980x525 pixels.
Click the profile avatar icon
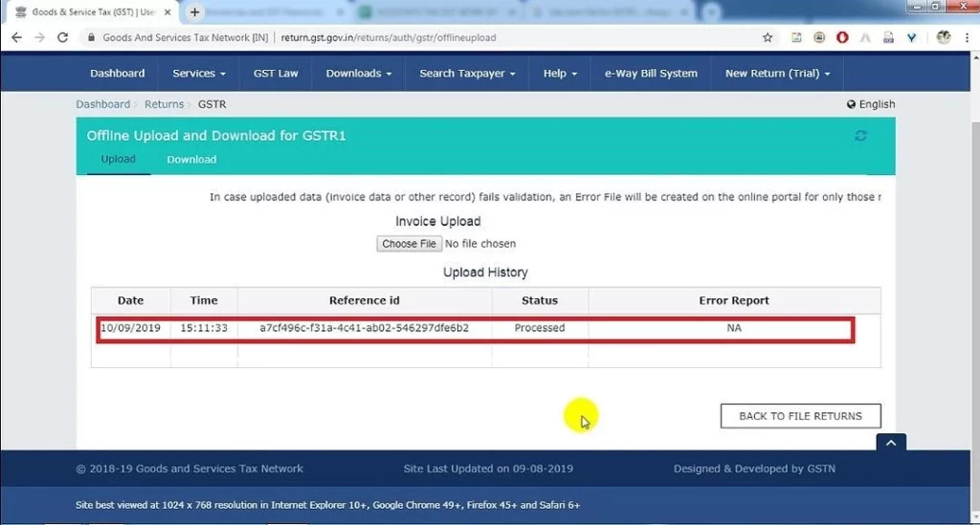(943, 37)
